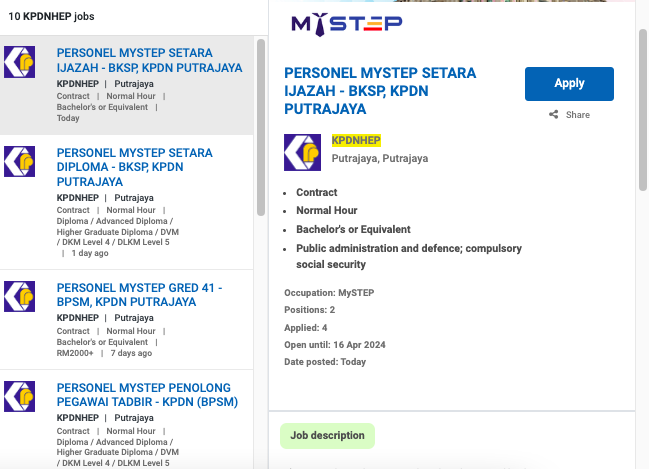This screenshot has width=649, height=469.
Task: Click logo beside SETARA IJAZAH listing
Action: click(20, 62)
